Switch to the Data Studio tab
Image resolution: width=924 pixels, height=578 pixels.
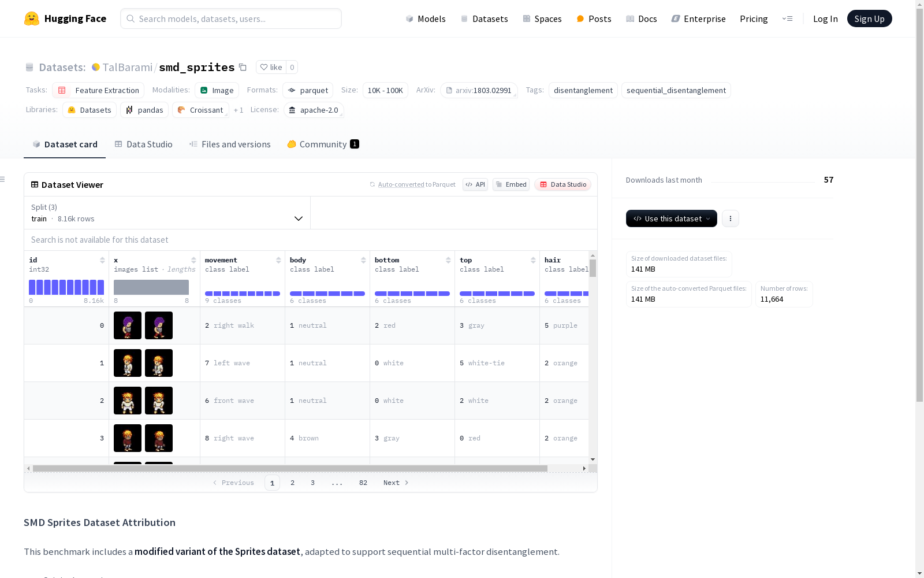(x=144, y=144)
